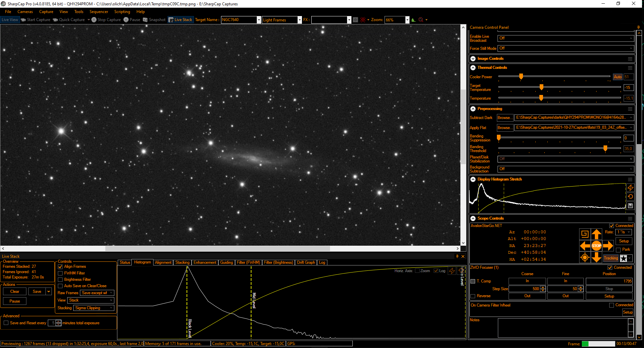The width and height of the screenshot is (644, 348).
Task: Open the mount Rate dropdown
Action: (624, 232)
